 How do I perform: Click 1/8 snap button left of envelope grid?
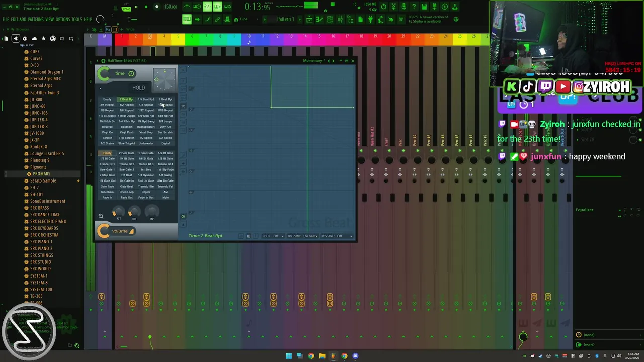point(183,106)
